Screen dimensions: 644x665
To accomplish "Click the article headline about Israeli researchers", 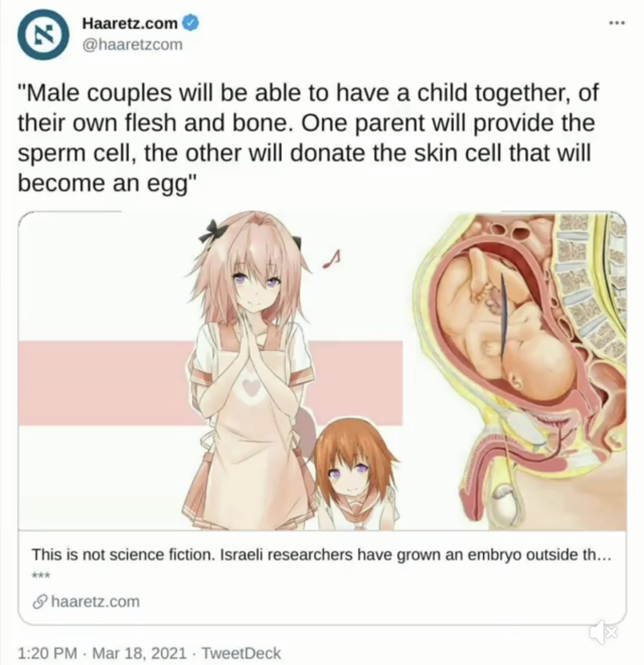I will pyautogui.click(x=321, y=555).
